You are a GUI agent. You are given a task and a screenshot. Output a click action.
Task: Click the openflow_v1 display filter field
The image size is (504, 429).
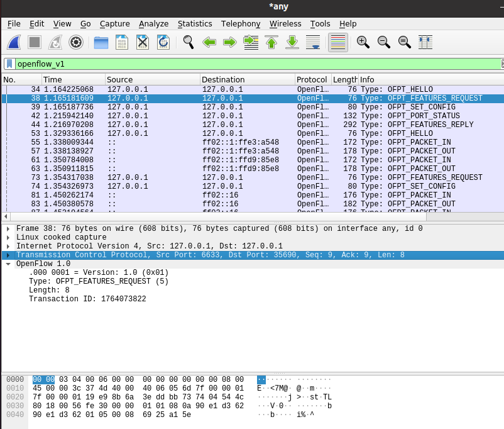[258, 64]
